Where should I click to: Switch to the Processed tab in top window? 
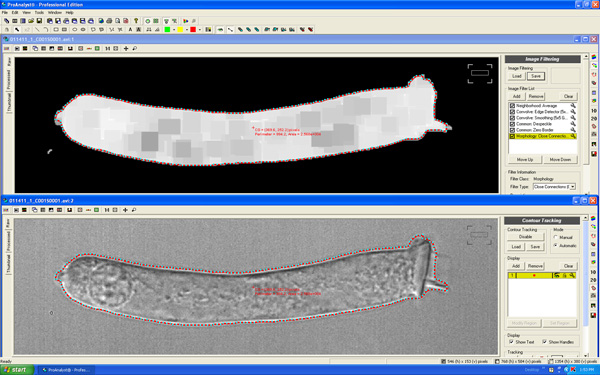click(x=9, y=80)
